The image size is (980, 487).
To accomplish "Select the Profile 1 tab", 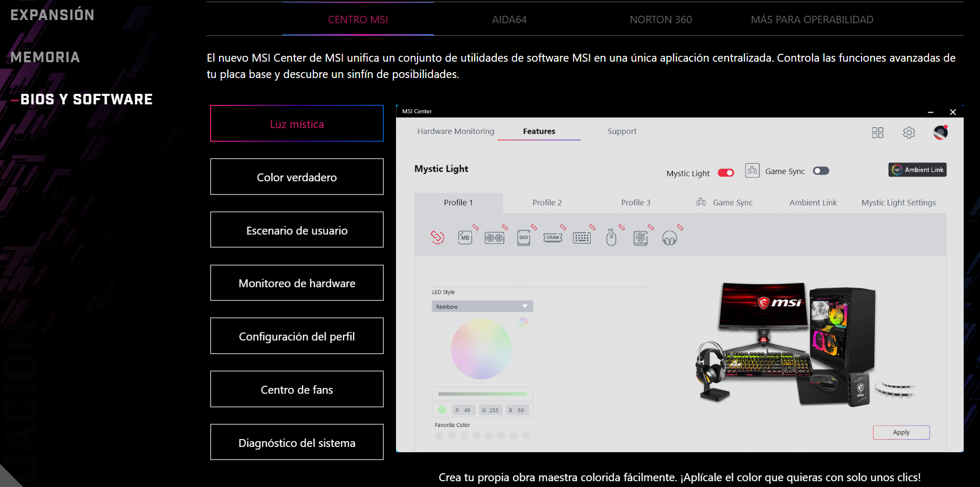I will [458, 202].
